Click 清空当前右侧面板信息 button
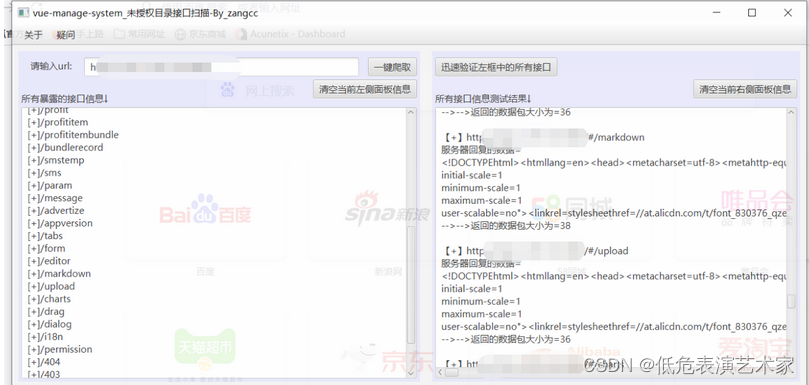 pos(745,89)
